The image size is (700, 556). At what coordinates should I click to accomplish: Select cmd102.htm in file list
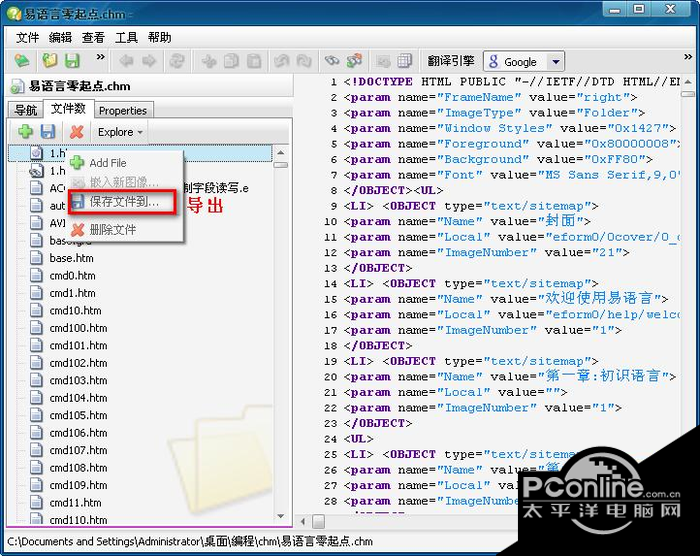(x=78, y=363)
